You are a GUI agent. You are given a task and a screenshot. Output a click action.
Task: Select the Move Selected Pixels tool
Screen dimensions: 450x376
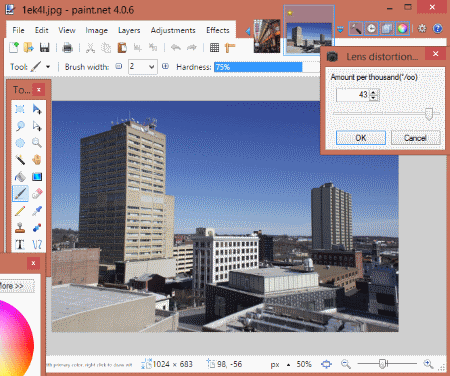(37, 109)
